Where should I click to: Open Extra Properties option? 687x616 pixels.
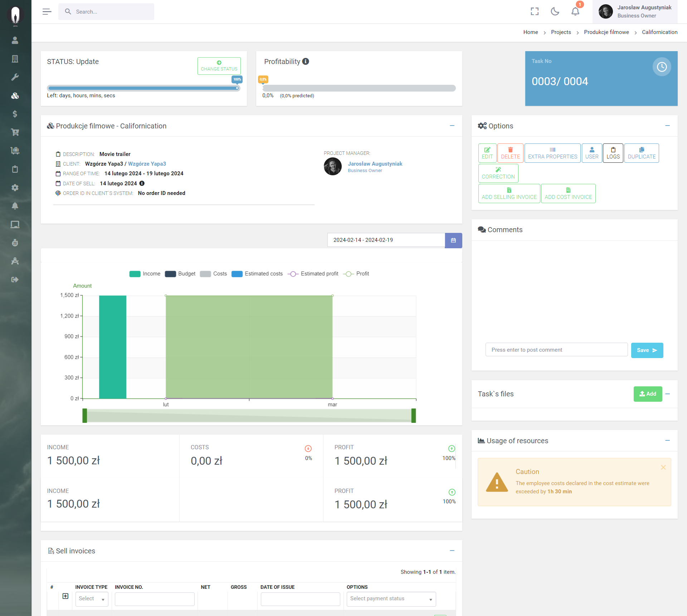(x=553, y=153)
